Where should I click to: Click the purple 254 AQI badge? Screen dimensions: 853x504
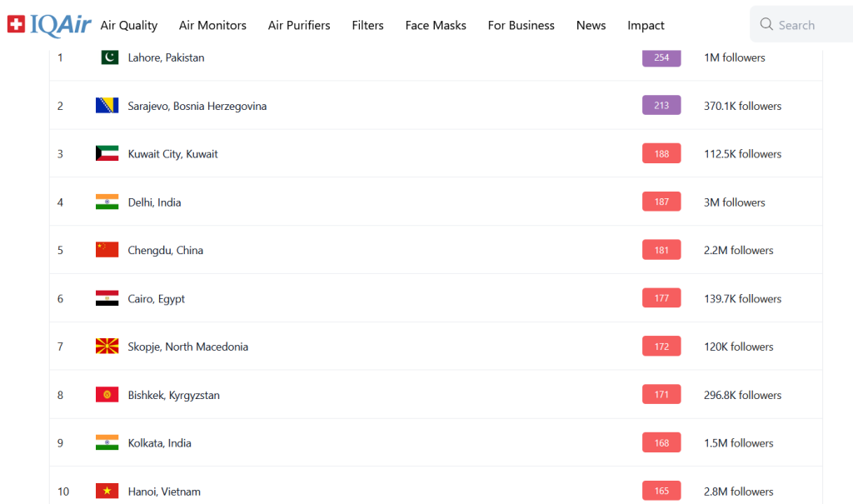coord(661,57)
